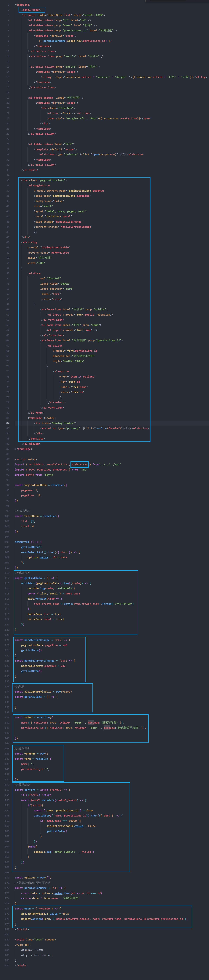Click the <div class="flex-box"> line
Viewport: 209px width, 980px height.
pyautogui.click(x=58, y=108)
